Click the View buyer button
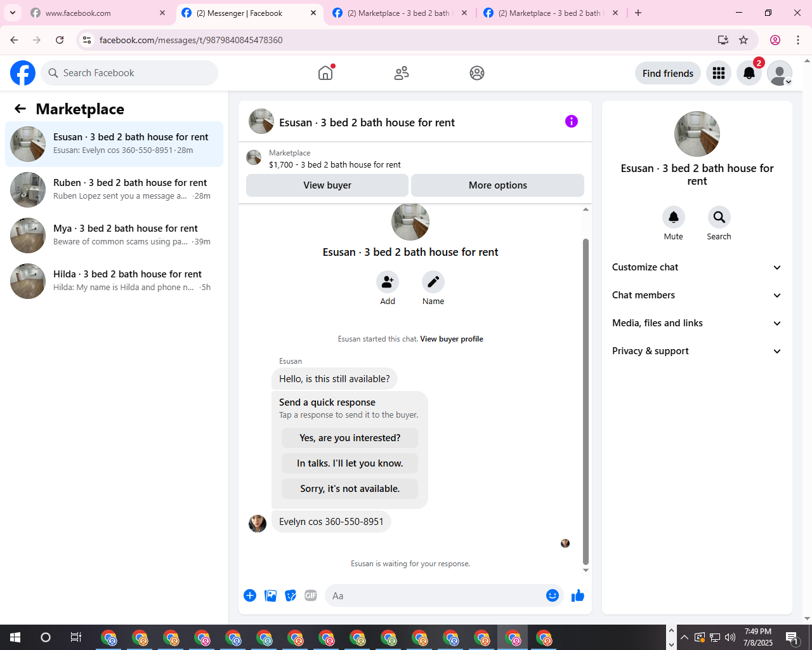Screen dimensions: 812x650 click(327, 185)
